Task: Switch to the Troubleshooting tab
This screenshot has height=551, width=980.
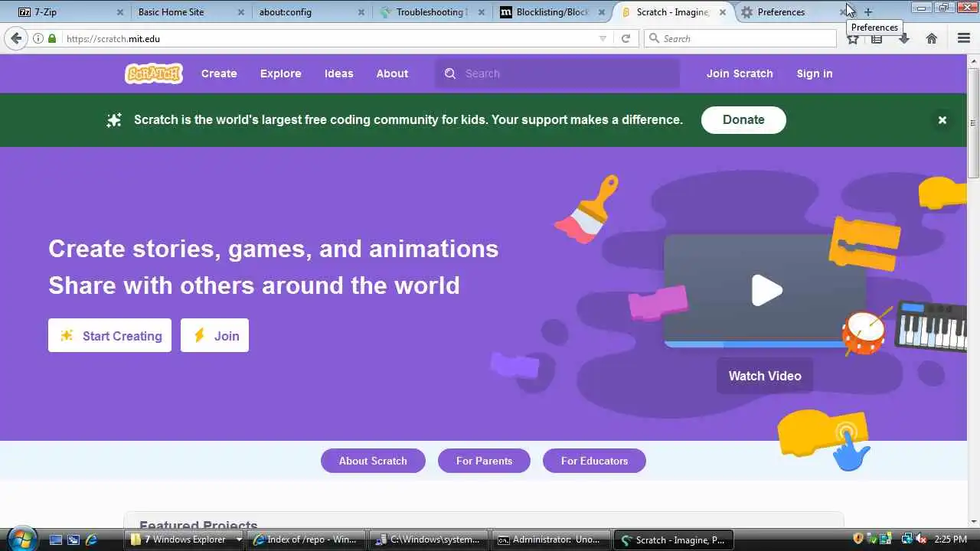Action: (430, 12)
